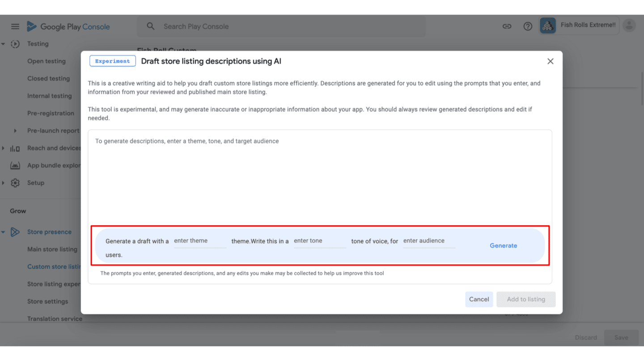Expand the Pre-launch report arrow
This screenshot has height=362, width=644.
pos(15,131)
